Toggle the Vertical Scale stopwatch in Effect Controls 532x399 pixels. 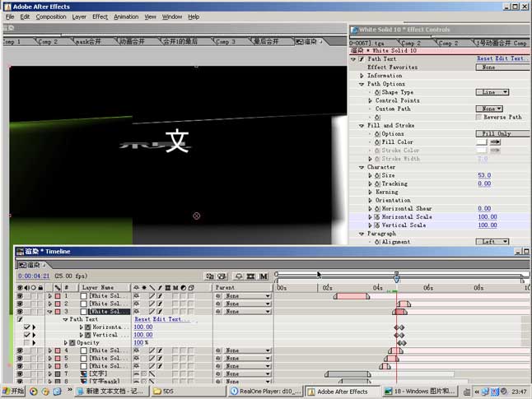(377, 225)
